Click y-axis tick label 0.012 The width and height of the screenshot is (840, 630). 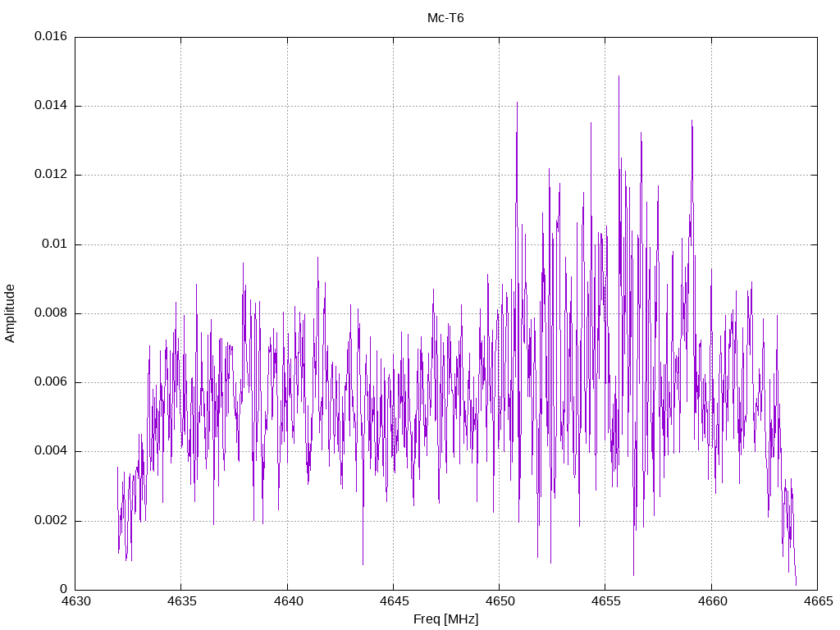click(x=51, y=175)
